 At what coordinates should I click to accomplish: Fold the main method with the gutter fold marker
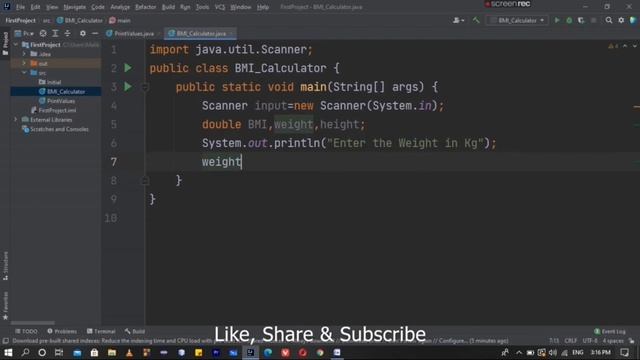145,87
